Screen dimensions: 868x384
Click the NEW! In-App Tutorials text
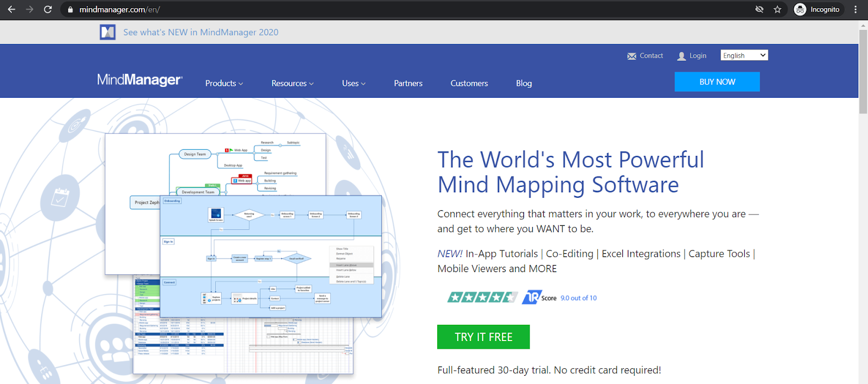(596, 261)
